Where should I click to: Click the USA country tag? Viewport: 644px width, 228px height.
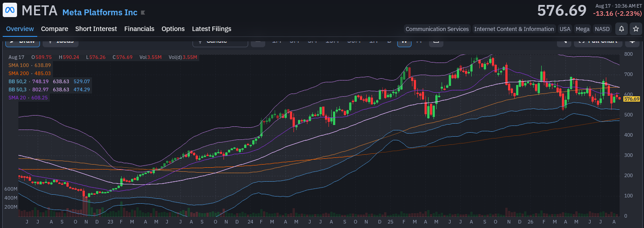tap(565, 29)
